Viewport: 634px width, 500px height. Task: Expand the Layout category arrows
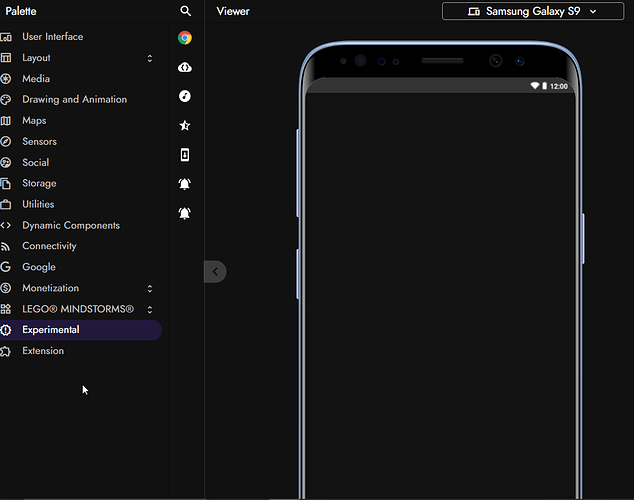click(x=150, y=58)
